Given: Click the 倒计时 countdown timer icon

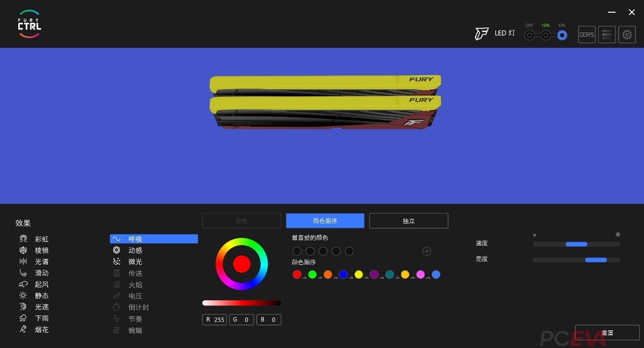Looking at the screenshot, I should (x=117, y=307).
